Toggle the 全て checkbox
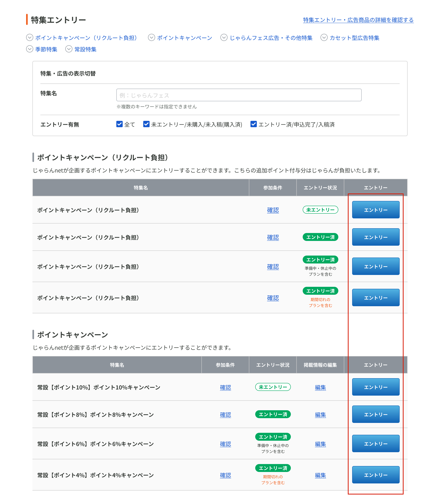Image resolution: width=440 pixels, height=504 pixels. pos(119,124)
